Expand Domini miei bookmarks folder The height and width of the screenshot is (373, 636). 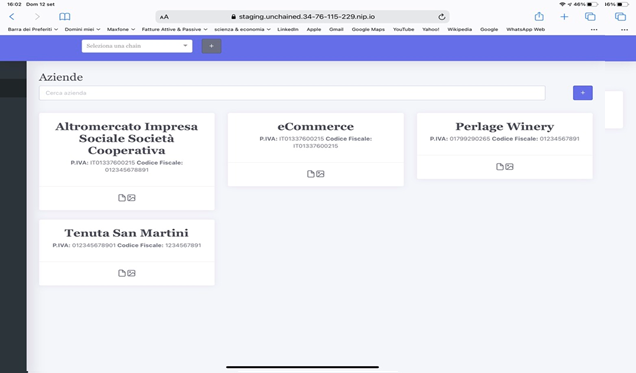(82, 29)
